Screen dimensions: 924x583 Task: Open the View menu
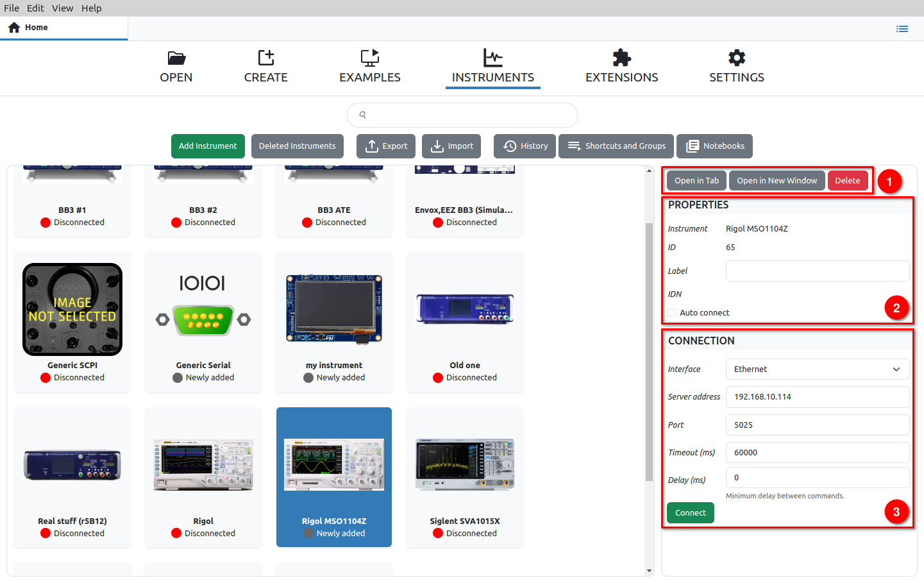62,8
